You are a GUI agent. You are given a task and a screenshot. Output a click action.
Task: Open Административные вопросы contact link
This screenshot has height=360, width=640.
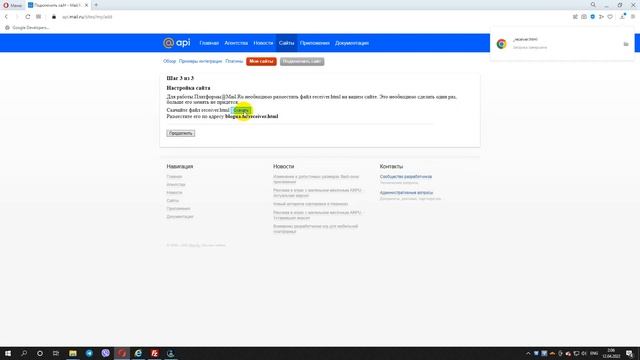(406, 193)
